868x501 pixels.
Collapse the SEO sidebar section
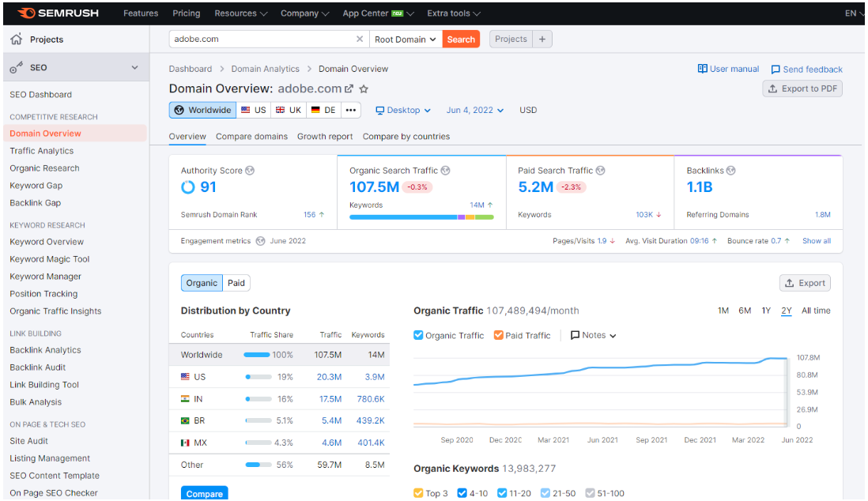click(x=134, y=67)
